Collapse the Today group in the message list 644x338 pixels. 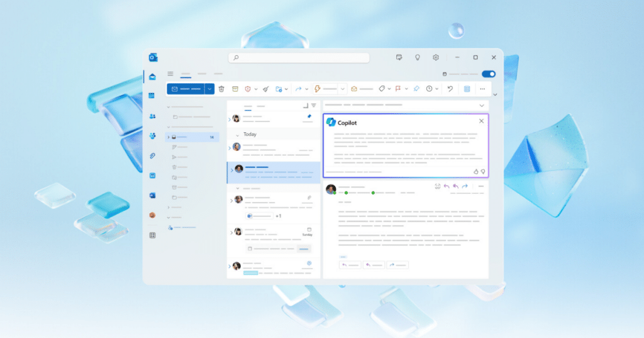(237, 135)
